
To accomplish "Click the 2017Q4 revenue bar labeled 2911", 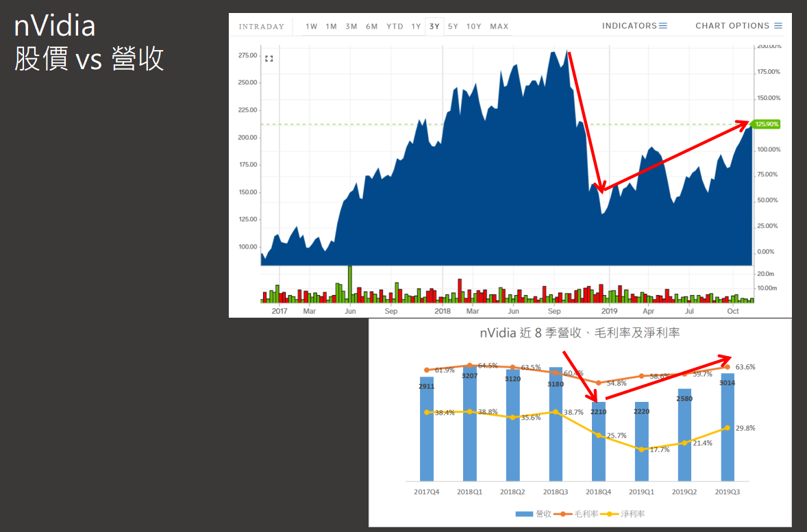I will tap(427, 429).
